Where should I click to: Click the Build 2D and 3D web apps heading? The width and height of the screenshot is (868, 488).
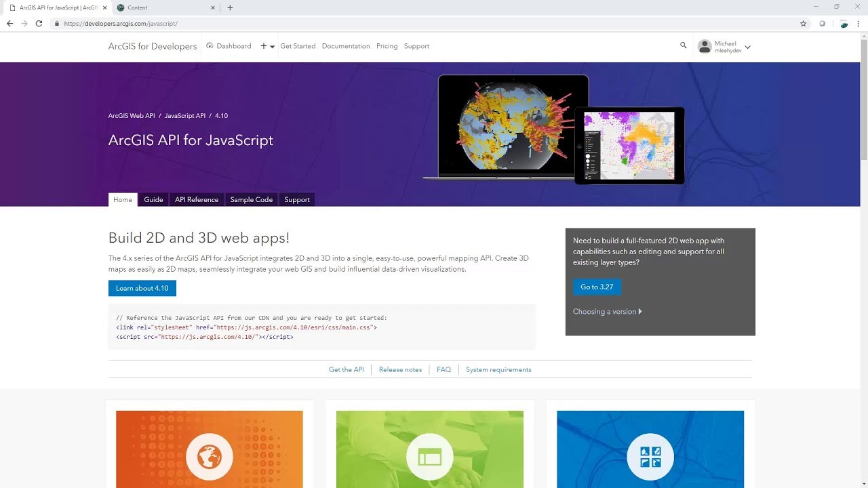point(199,238)
